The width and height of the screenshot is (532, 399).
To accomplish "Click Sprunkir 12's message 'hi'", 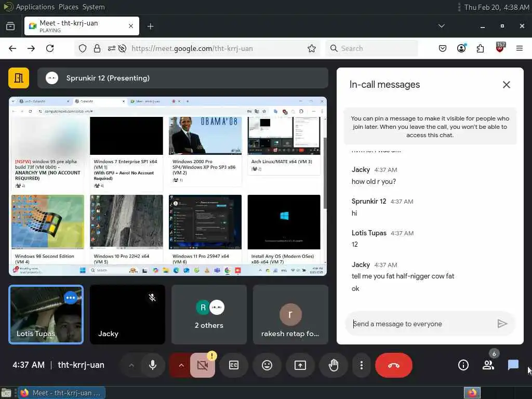I will [354, 213].
